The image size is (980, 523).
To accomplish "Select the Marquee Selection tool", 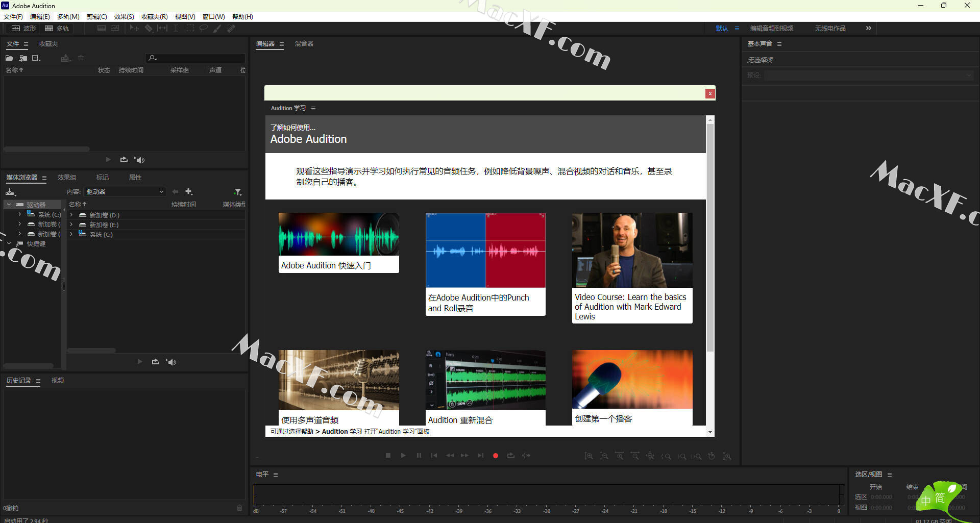I will point(190,29).
